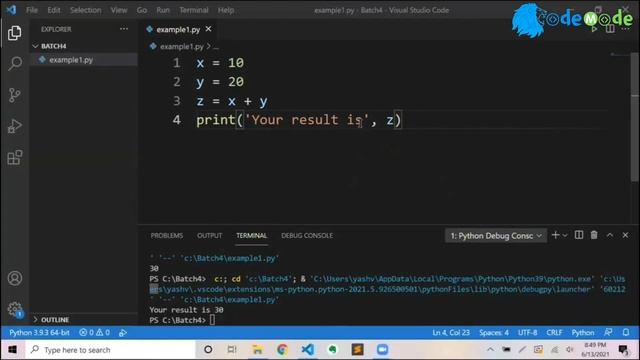Switch to the OUTPUT panel tab

[209, 236]
